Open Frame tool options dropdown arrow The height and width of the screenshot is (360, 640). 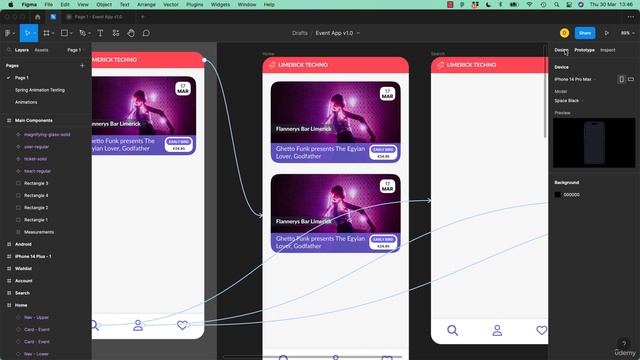53,33
